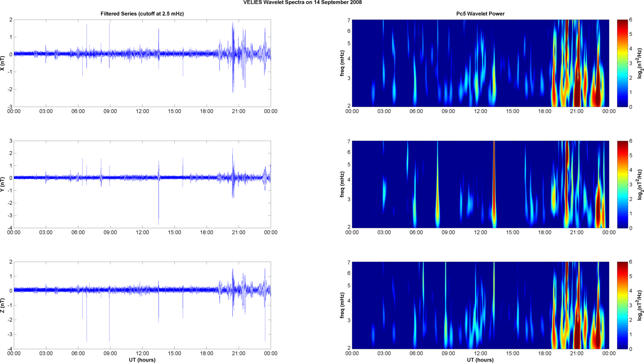Click the middle wavelet power spectrogram
This screenshot has height=363, width=644.
pos(480,184)
